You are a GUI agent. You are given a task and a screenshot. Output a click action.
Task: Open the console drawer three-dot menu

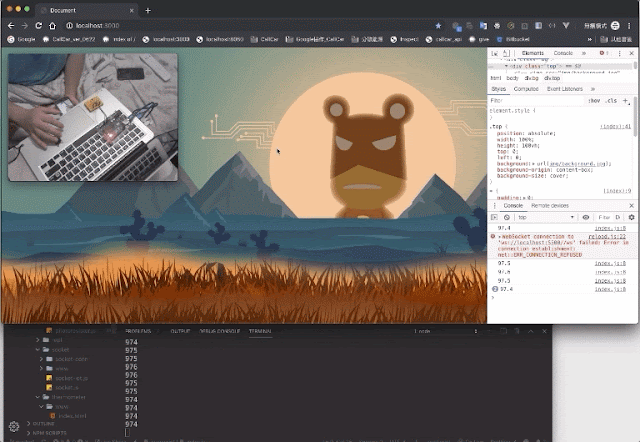[x=495, y=206]
